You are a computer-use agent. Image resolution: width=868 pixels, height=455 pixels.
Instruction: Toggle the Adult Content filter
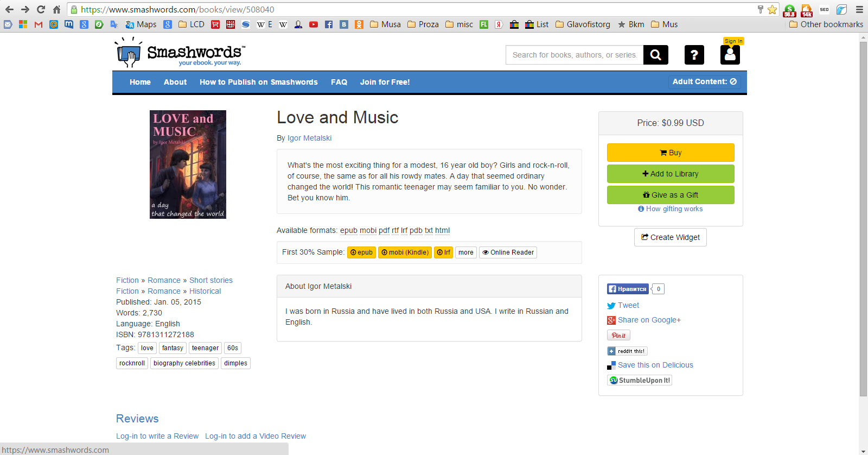705,81
